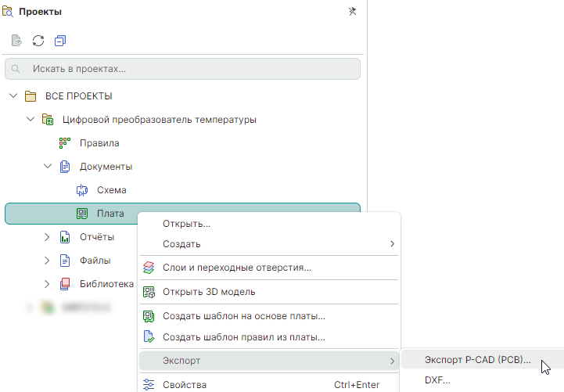Click the project folder icon of Цифровой преобразователь
Screen dimensions: 564x392
coord(48,120)
